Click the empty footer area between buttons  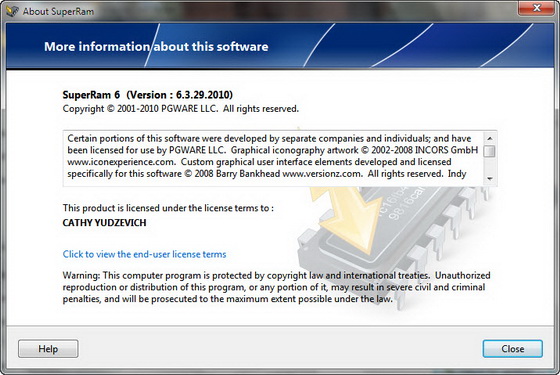point(280,349)
